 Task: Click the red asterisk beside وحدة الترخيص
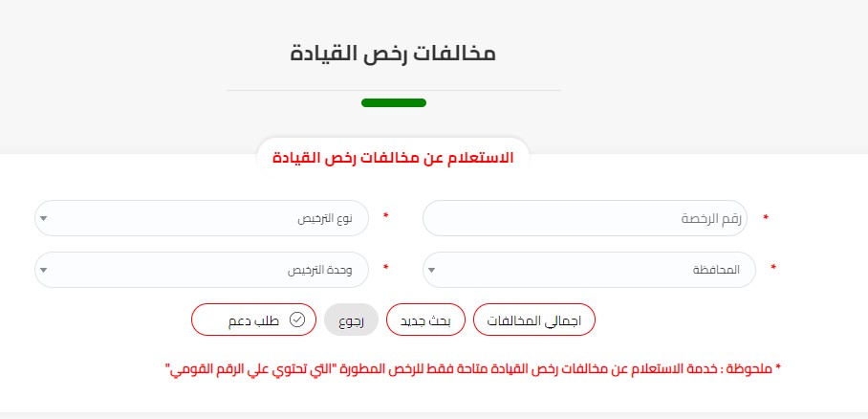click(385, 270)
